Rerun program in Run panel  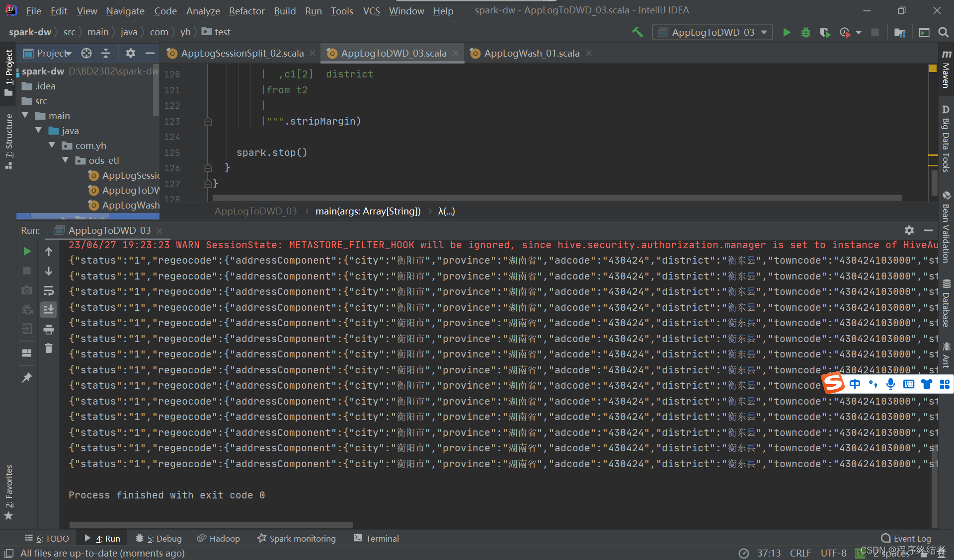click(27, 251)
